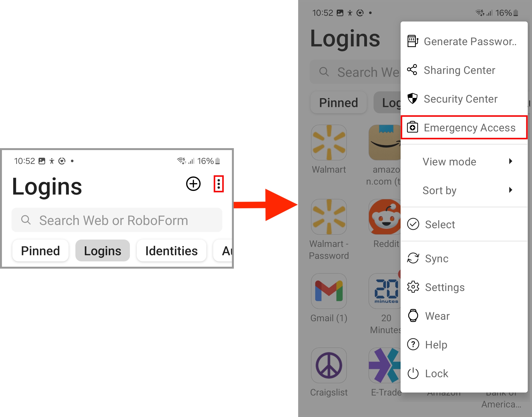Image resolution: width=532 pixels, height=417 pixels.
Task: Click the Emergency Access medkit icon
Action: pos(412,127)
